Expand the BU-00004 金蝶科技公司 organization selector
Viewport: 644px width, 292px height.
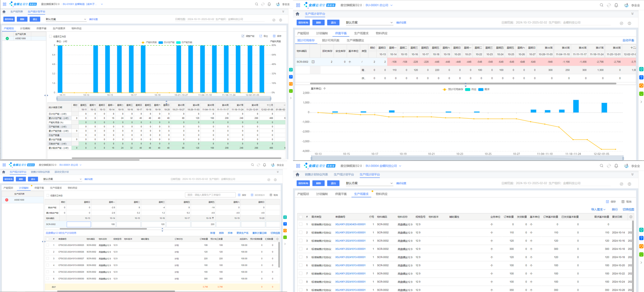point(400,166)
